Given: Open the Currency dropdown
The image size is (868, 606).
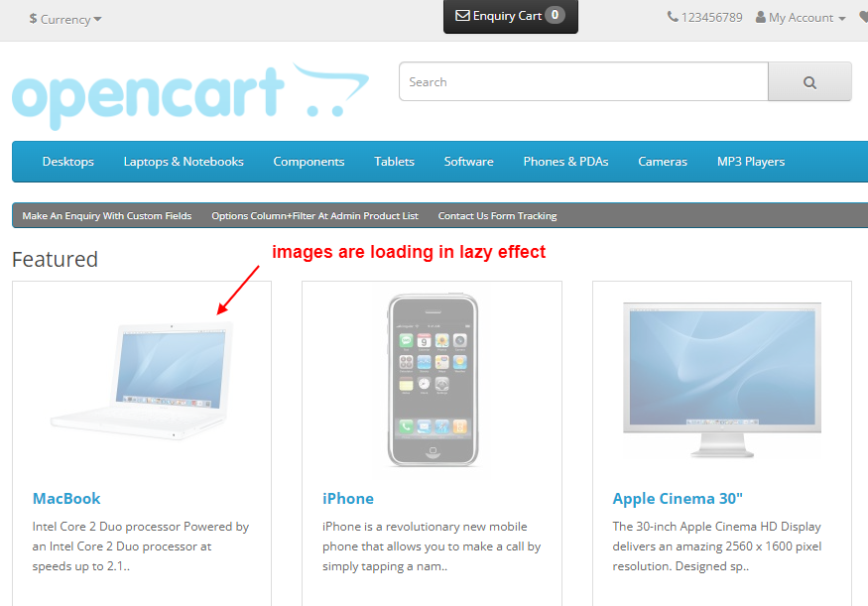Looking at the screenshot, I should [65, 19].
